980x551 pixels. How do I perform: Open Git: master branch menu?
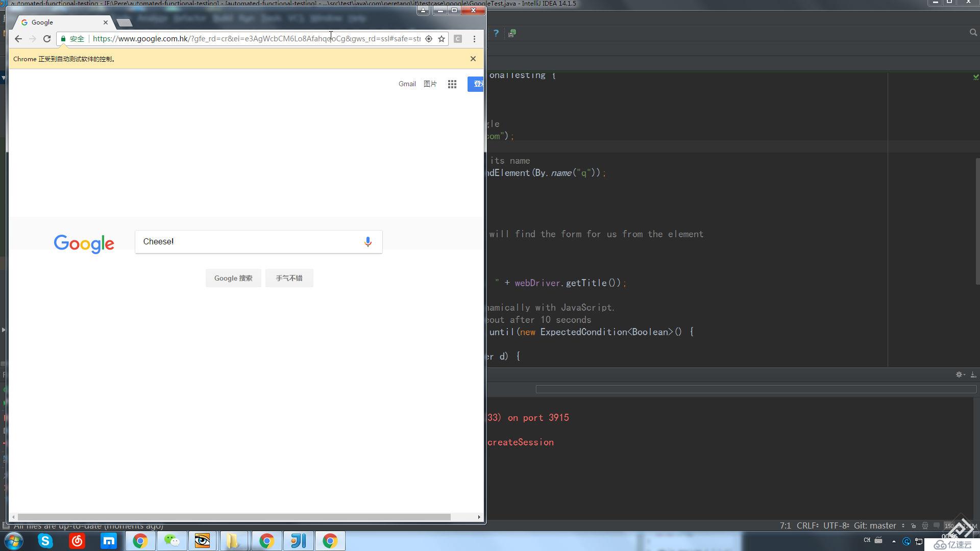[x=879, y=525]
